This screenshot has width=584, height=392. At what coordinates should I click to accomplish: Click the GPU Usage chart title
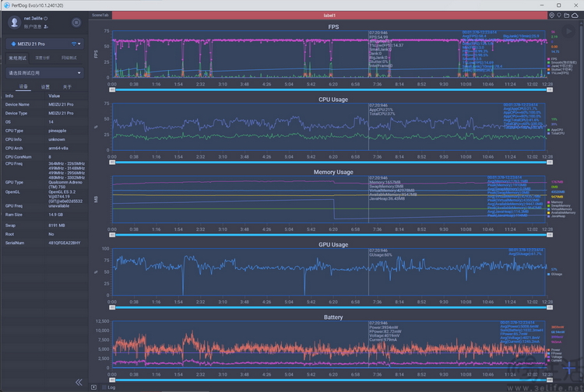coord(333,244)
